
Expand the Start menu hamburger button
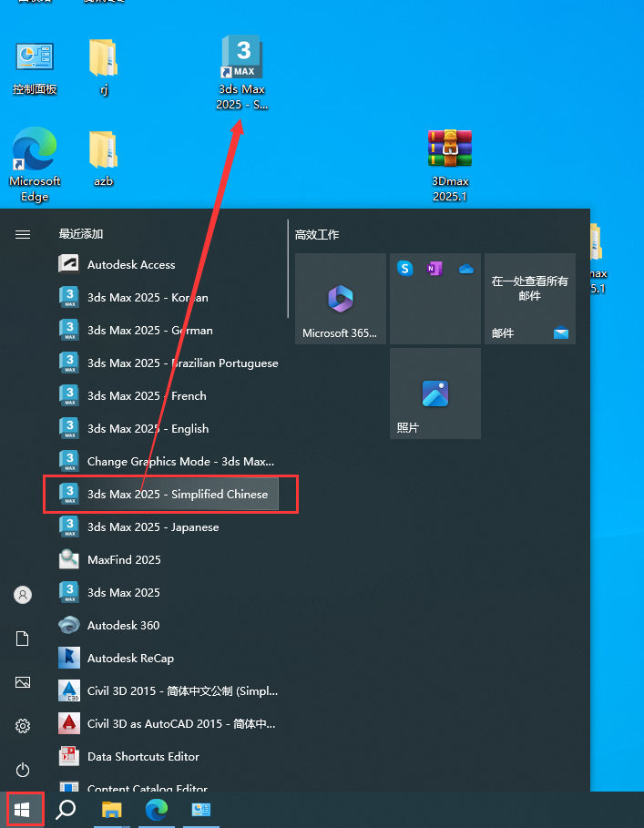tap(23, 234)
